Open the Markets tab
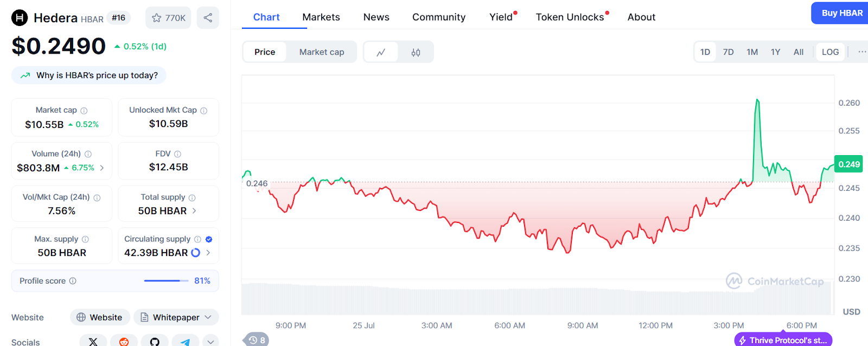The width and height of the screenshot is (868, 346). coord(321,17)
